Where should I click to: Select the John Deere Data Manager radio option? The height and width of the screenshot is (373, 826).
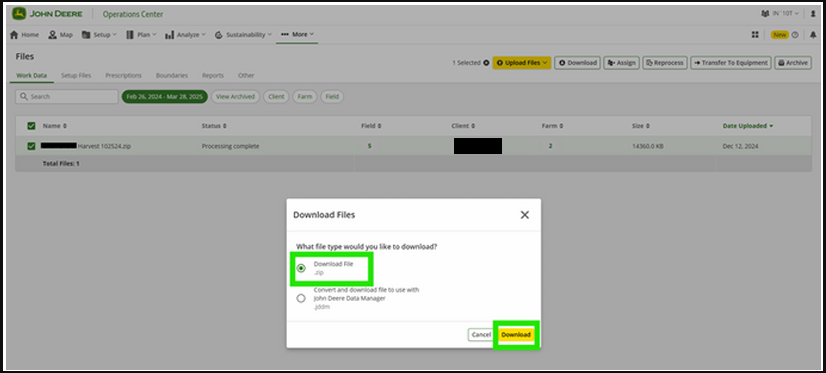(301, 298)
